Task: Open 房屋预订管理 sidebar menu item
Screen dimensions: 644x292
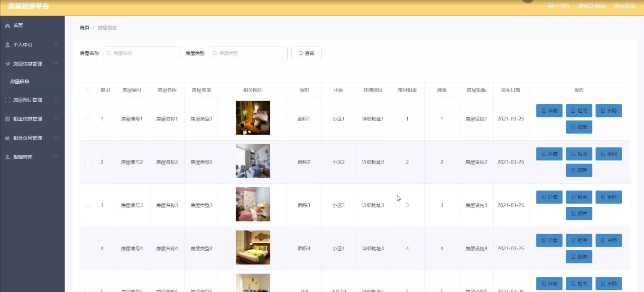Action: tap(32, 100)
